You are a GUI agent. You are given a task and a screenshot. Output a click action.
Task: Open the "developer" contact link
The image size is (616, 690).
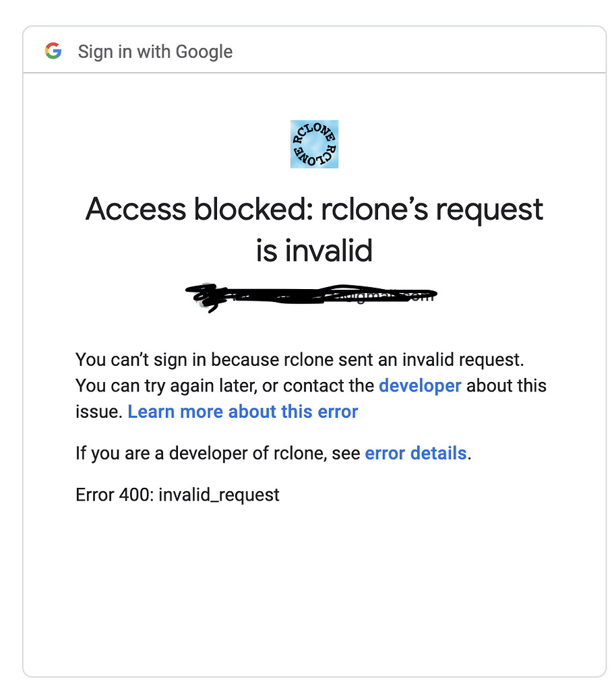click(x=420, y=385)
